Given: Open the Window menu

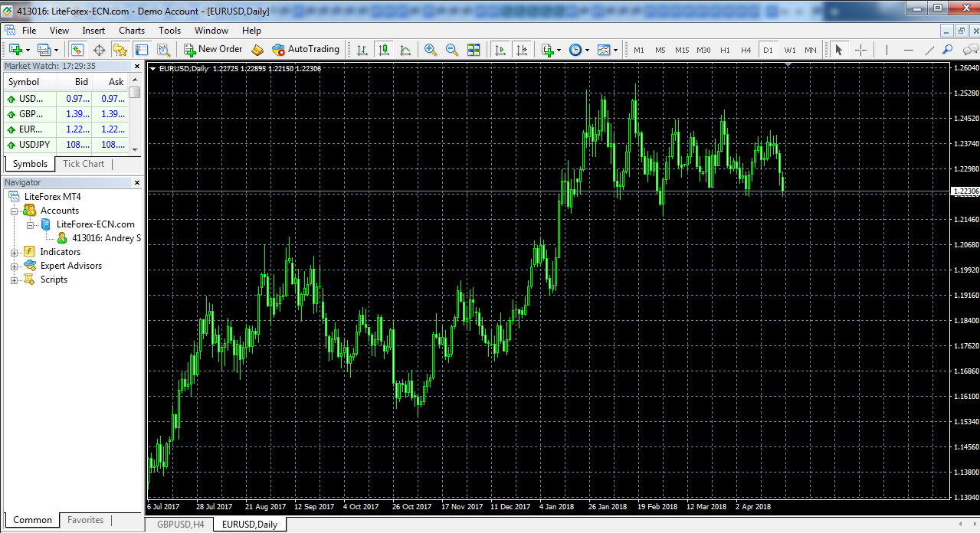Looking at the screenshot, I should [x=211, y=31].
